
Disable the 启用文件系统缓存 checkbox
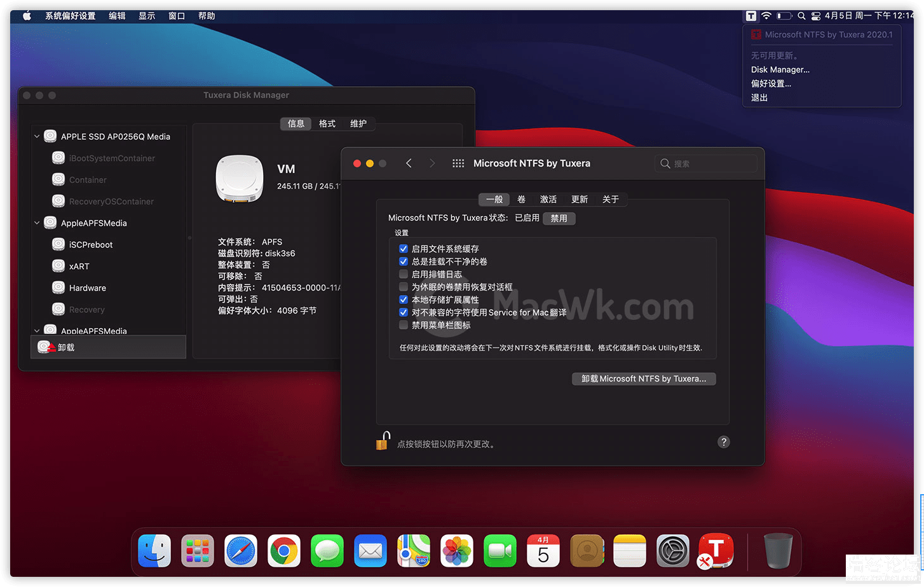pyautogui.click(x=403, y=249)
